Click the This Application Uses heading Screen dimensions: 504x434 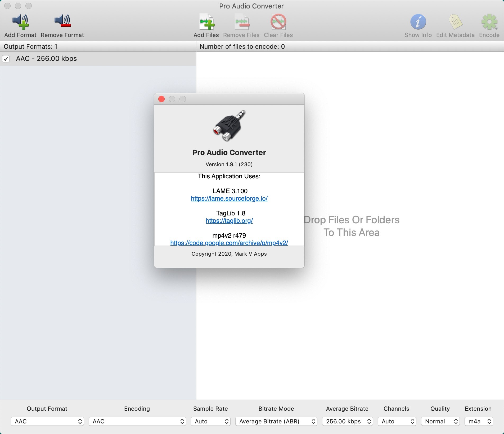point(229,176)
